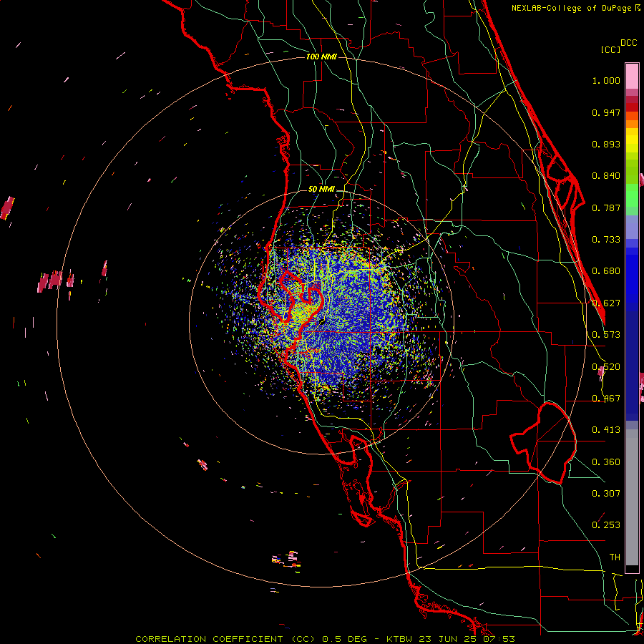The width and height of the screenshot is (644, 644).
Task: Select the 0.360 scale value
Action: tap(606, 462)
